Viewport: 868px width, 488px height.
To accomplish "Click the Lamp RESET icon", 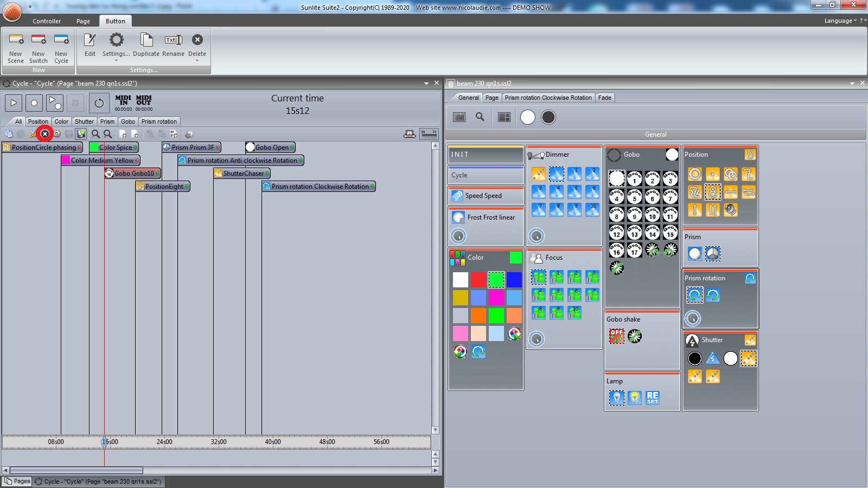I will (x=653, y=398).
